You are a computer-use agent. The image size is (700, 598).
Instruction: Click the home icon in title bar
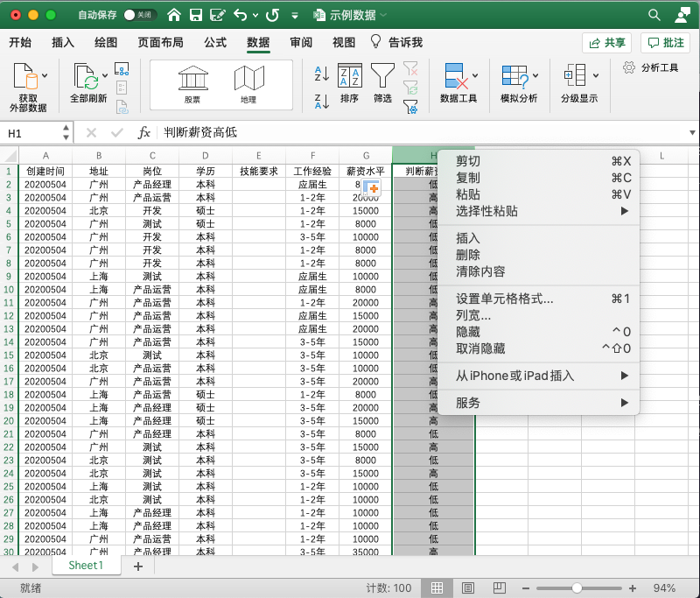(174, 15)
